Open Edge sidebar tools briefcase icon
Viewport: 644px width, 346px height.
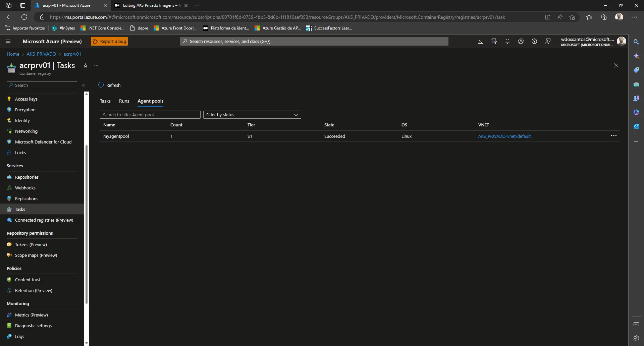[x=636, y=84]
